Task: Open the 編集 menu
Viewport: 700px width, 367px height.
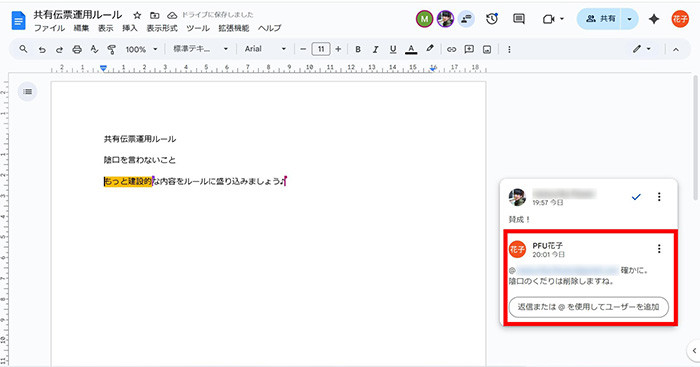Action: pos(81,28)
